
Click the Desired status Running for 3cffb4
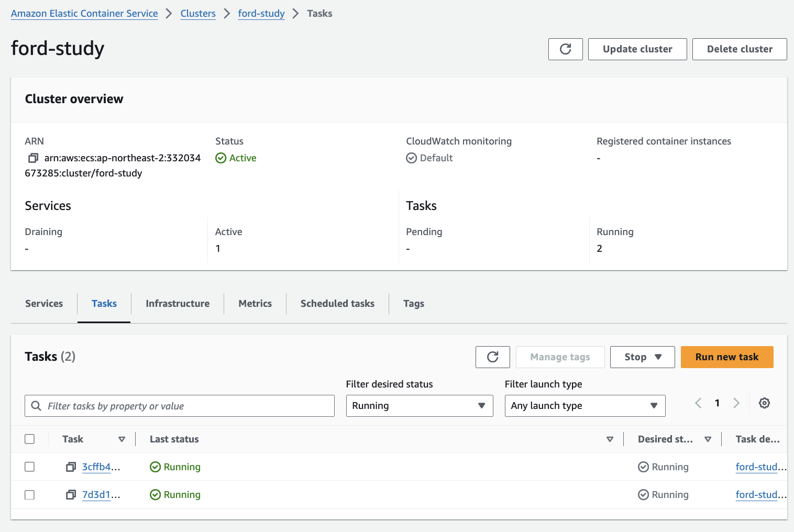tap(670, 467)
